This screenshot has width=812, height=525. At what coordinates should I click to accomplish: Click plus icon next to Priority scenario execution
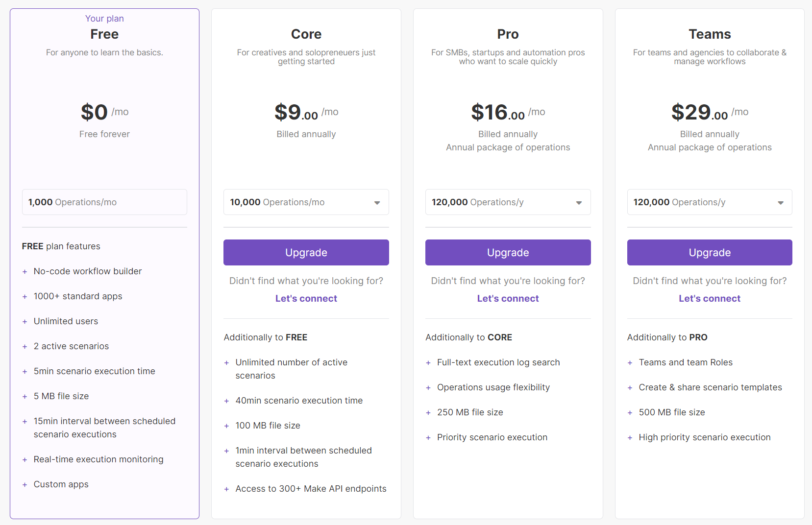click(428, 438)
